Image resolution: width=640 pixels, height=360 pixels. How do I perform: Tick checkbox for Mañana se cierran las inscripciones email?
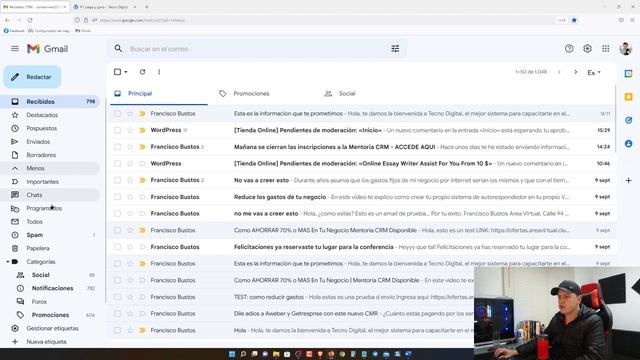(117, 147)
